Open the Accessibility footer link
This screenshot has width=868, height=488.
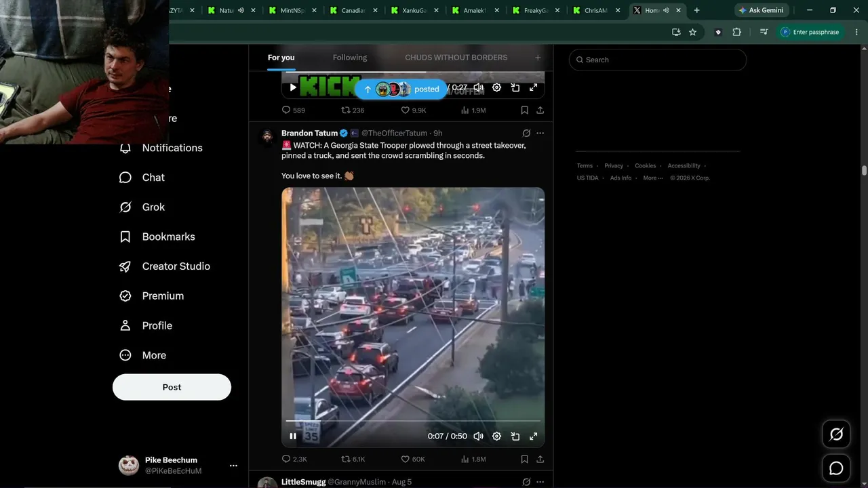coord(684,166)
